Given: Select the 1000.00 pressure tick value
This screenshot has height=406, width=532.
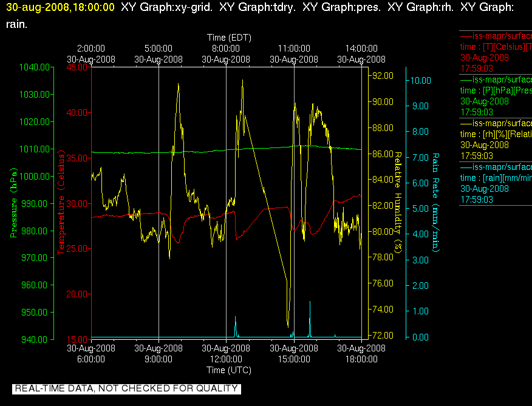Looking at the screenshot, I should coord(35,176).
